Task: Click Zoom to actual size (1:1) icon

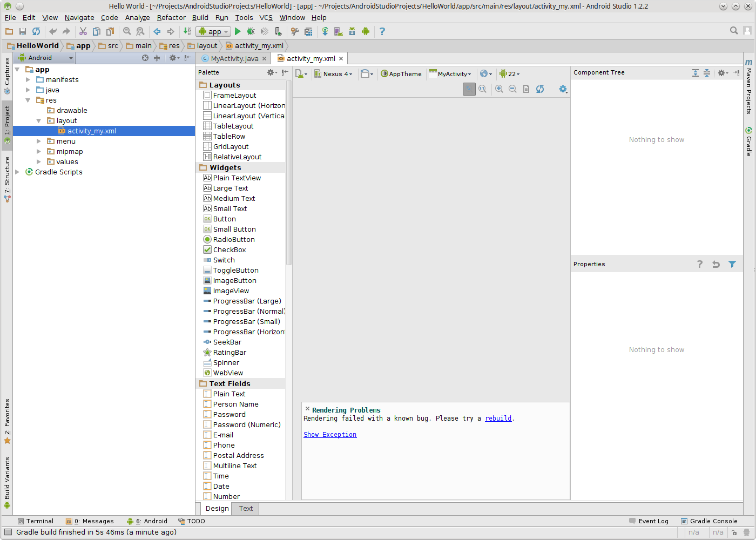Action: [483, 89]
